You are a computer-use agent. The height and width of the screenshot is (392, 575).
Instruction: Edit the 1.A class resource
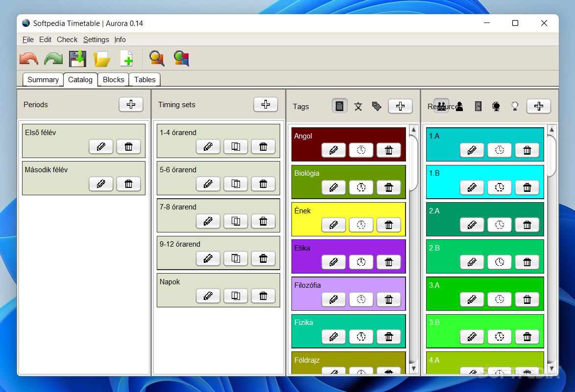(x=472, y=150)
